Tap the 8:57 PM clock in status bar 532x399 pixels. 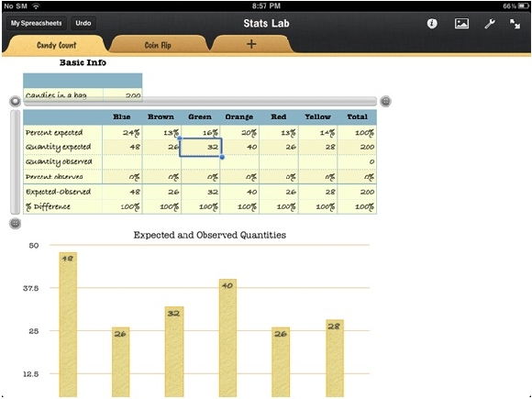pyautogui.click(x=266, y=6)
